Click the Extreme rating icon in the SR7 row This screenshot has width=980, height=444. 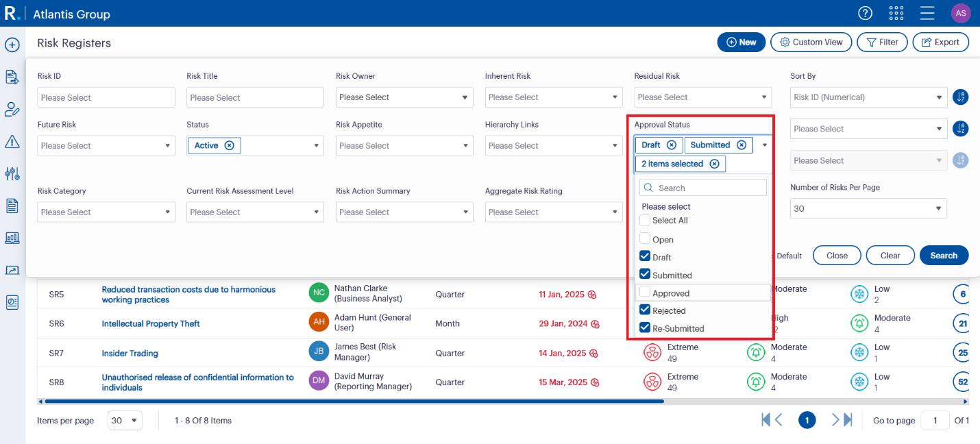tap(652, 353)
